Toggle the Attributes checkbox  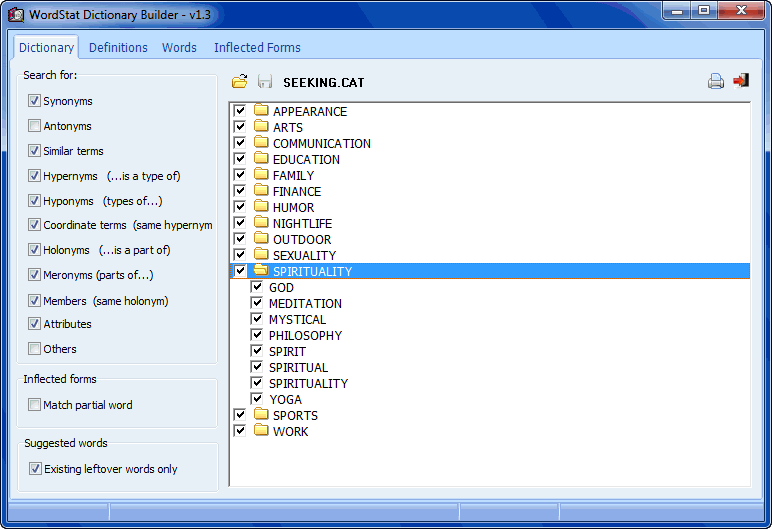(x=34, y=324)
